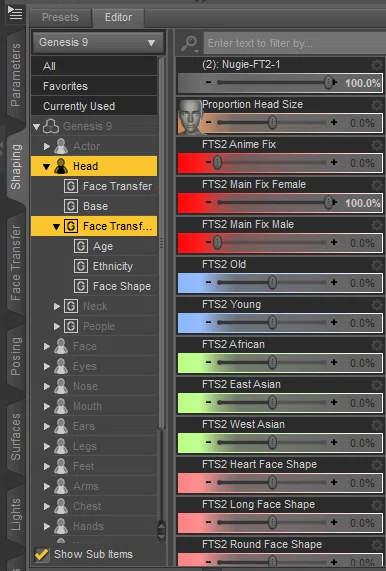Open gear settings for FTS2 Heart Face Shape

coord(377,465)
